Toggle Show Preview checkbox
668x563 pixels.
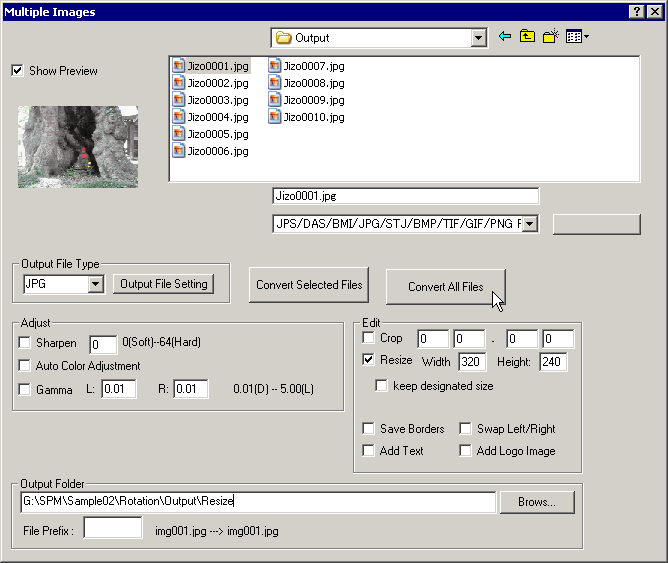click(17, 70)
